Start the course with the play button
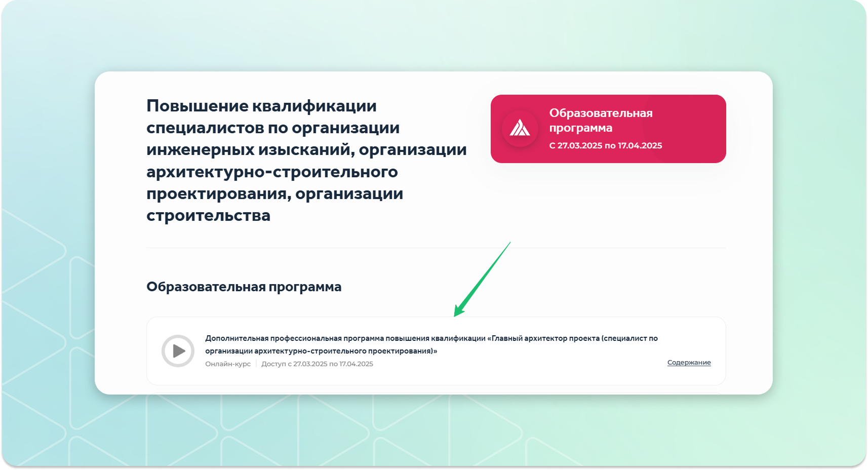The width and height of the screenshot is (868, 470). coord(178,350)
